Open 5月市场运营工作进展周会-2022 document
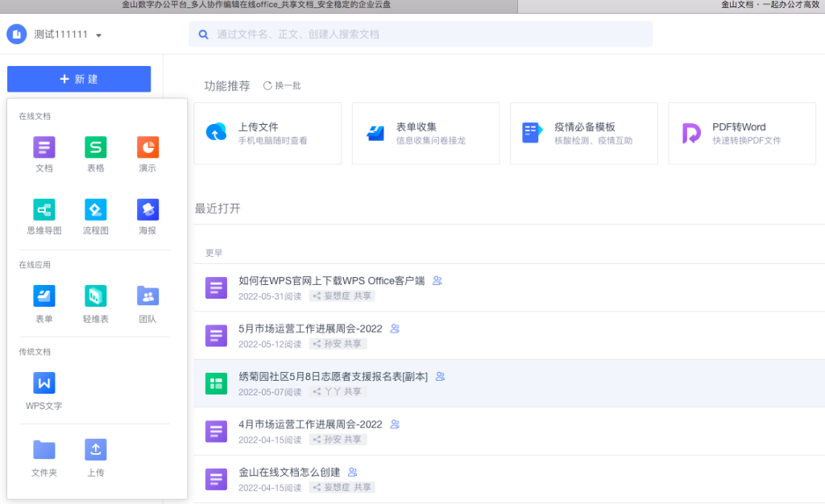Viewport: 825px width, 504px height. pyautogui.click(x=310, y=328)
